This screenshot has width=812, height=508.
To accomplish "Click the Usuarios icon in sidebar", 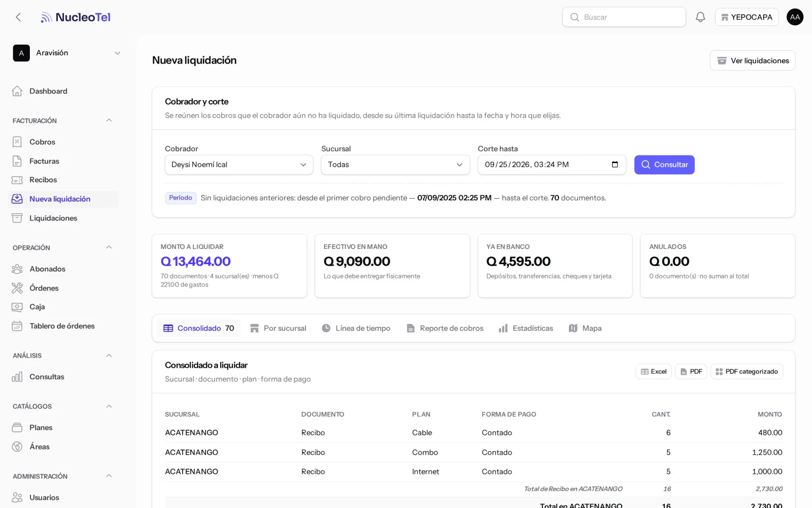I will coord(17,497).
